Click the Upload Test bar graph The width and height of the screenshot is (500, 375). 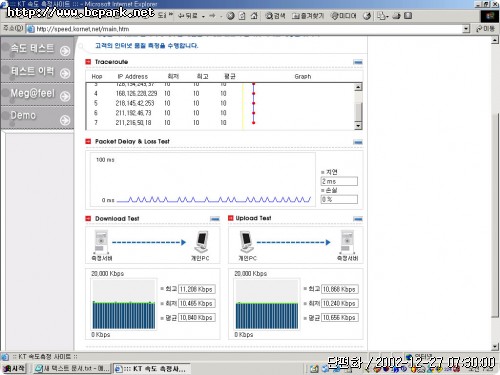(267, 304)
